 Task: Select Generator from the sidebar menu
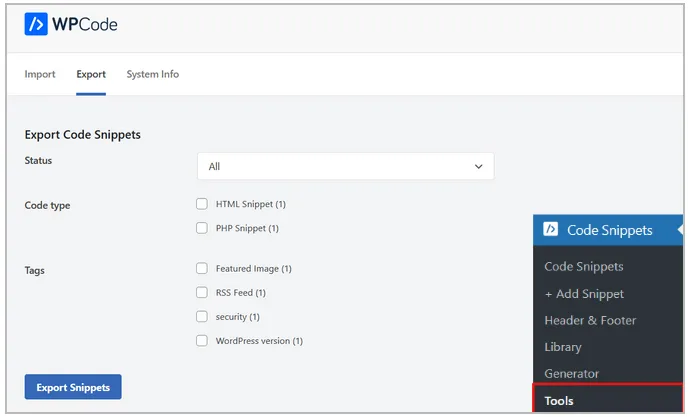coord(572,373)
